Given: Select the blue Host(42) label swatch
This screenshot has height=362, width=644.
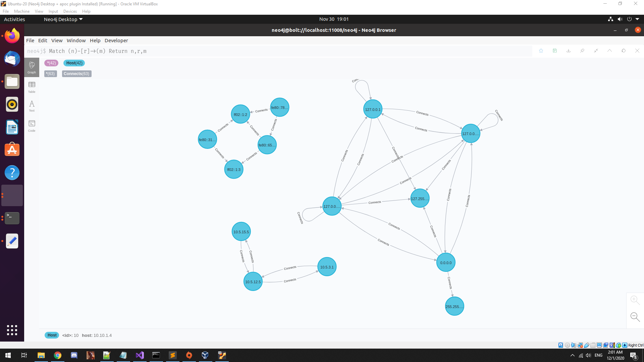Looking at the screenshot, I should point(74,63).
